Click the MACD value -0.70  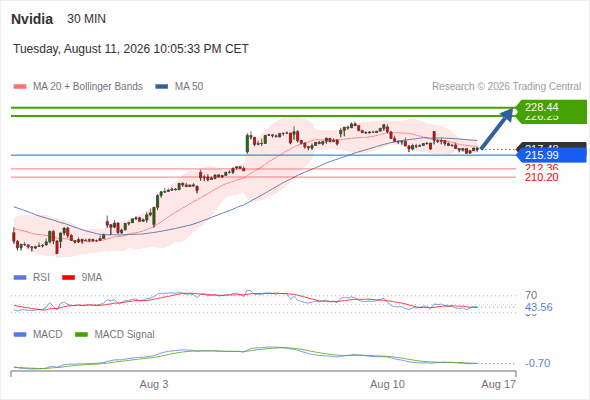click(x=538, y=363)
